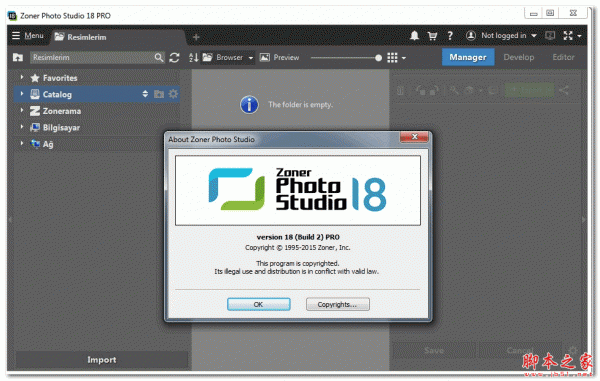Image resolution: width=600 pixels, height=381 pixels.
Task: Expand the Ağ network node
Action: coord(22,143)
